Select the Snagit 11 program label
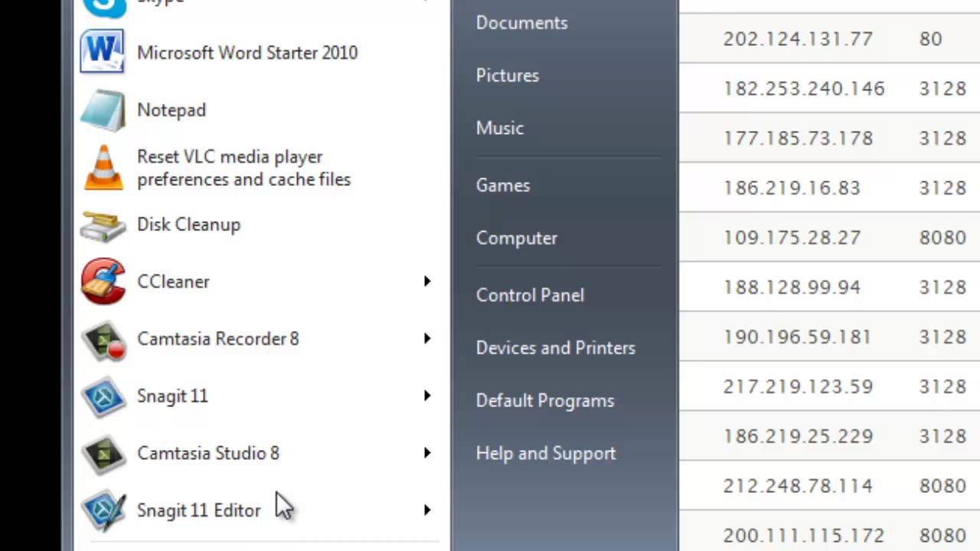980x551 pixels. coord(172,396)
